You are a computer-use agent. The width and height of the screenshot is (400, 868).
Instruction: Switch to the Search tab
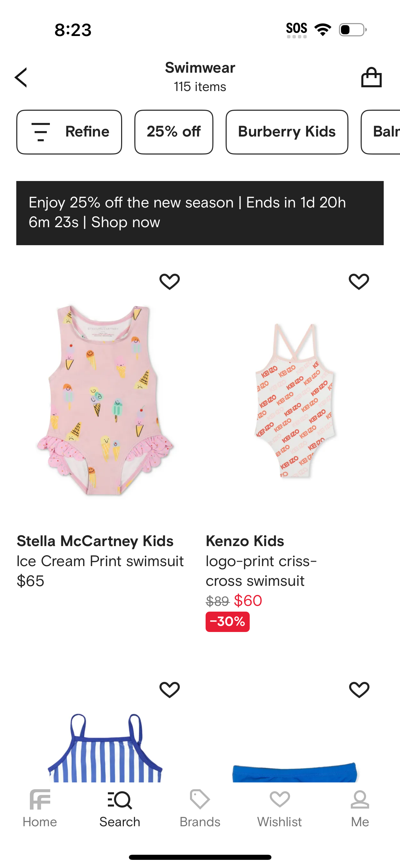(x=120, y=809)
